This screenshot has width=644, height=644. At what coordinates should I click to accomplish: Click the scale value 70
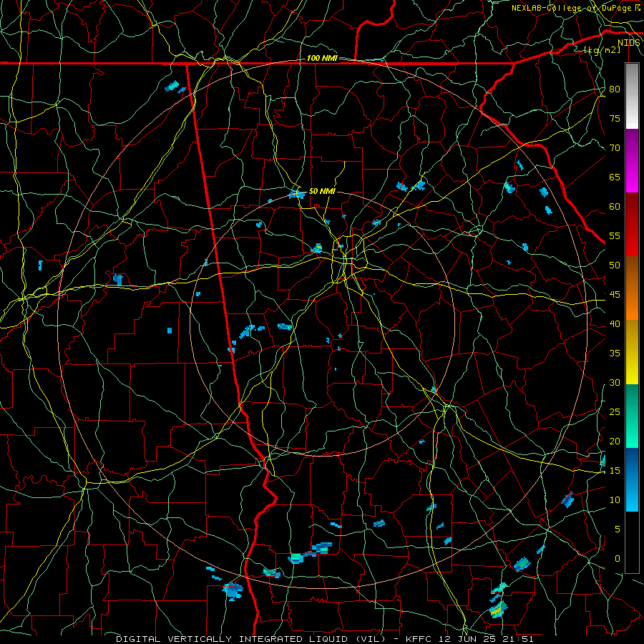click(615, 148)
